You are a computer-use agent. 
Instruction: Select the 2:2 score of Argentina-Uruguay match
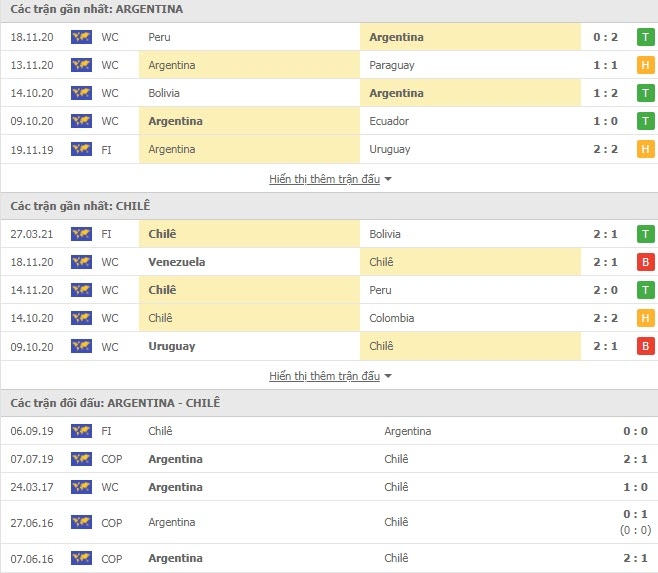[x=605, y=149]
